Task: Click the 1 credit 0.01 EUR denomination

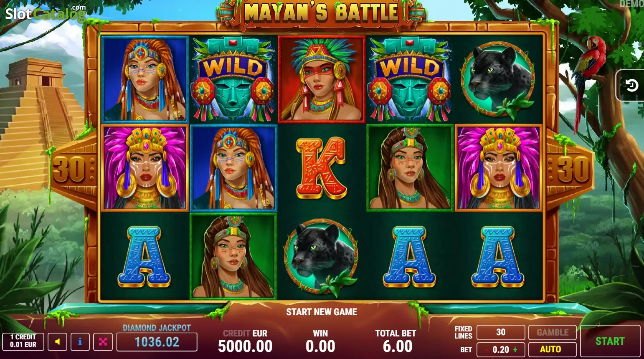Action: point(23,341)
